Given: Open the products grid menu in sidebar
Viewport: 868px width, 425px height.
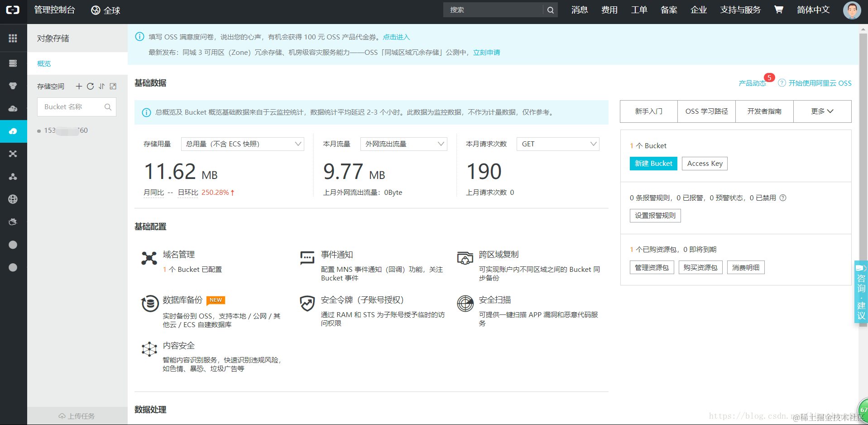Looking at the screenshot, I should click(x=13, y=39).
